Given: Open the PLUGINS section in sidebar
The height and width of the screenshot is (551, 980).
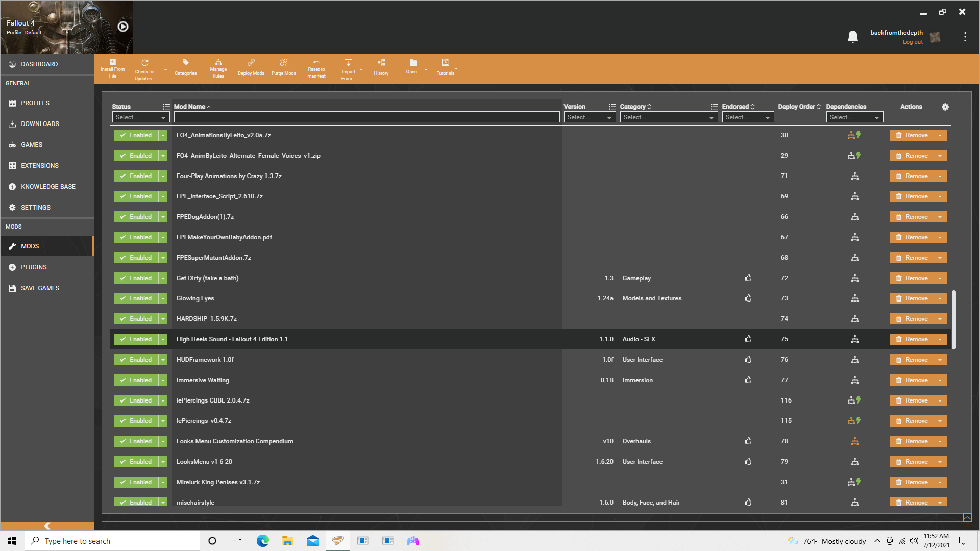Looking at the screenshot, I should coord(34,267).
